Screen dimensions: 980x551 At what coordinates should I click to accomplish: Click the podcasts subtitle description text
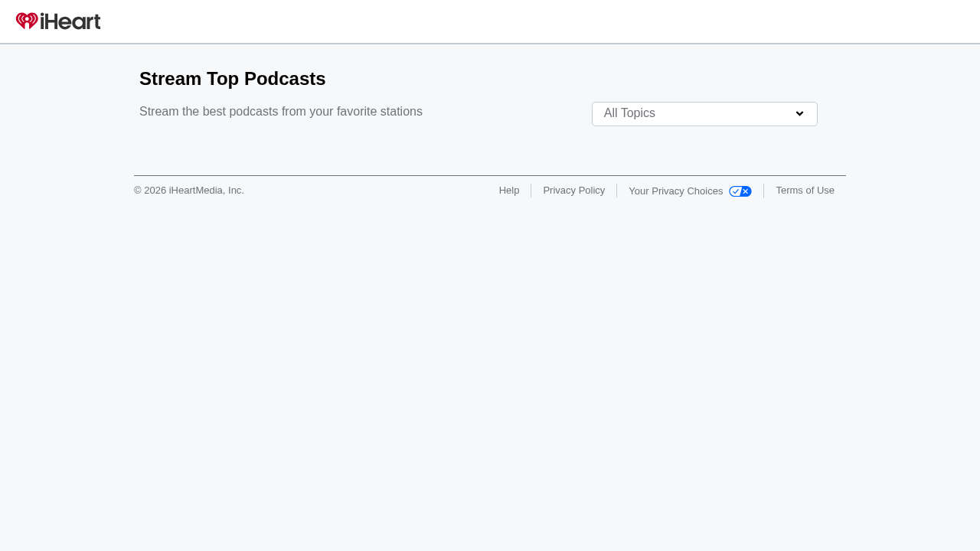point(280,112)
